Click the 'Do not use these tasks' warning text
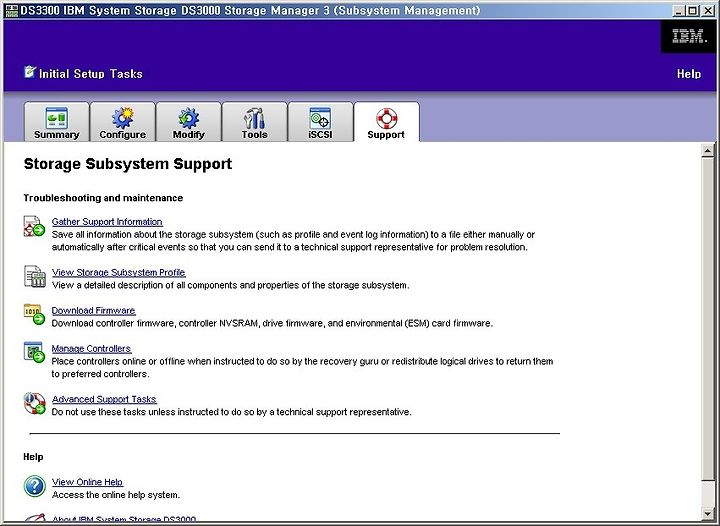The image size is (720, 526). [231, 412]
